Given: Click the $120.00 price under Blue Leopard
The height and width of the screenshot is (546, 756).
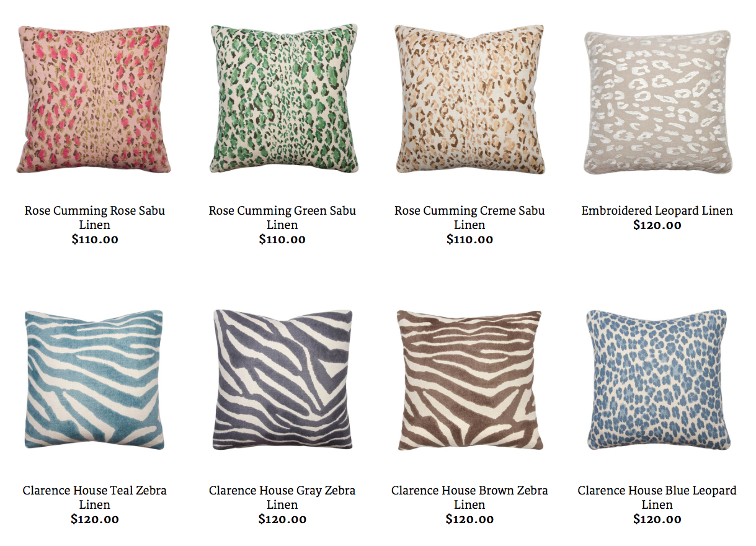Looking at the screenshot, I should 657,519.
